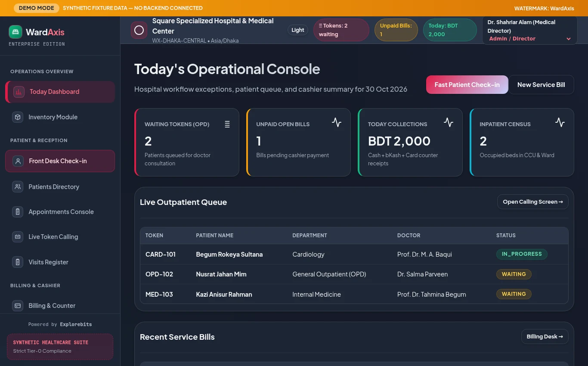Click the Explorebits powered-by link
Viewport: 588px width, 366px height.
76,324
